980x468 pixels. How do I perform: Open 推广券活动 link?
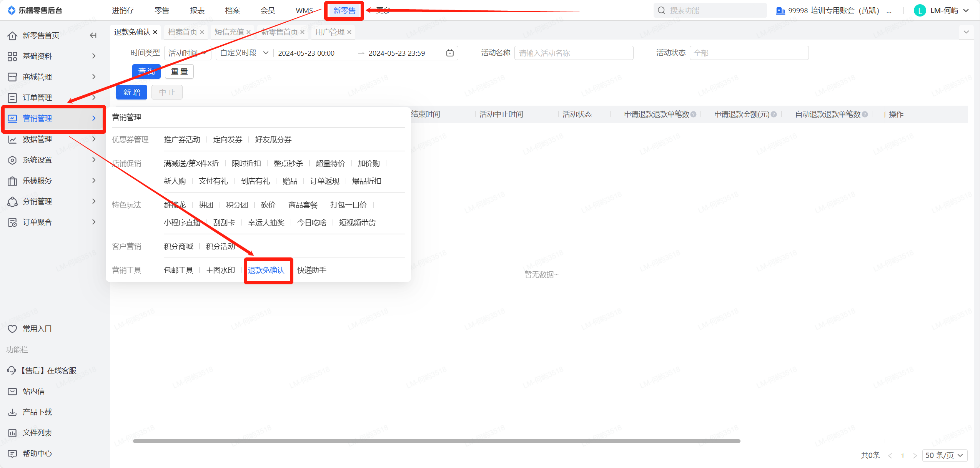[x=182, y=139]
